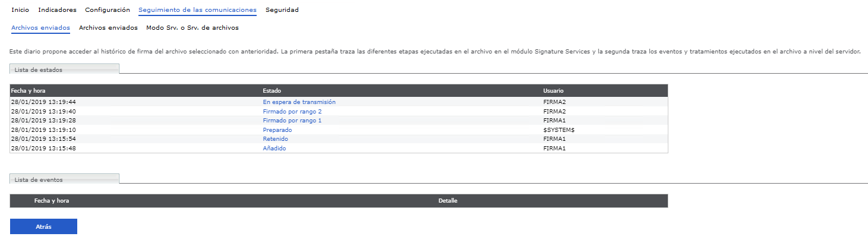Click the Usuario column header
This screenshot has width=868, height=249.
553,91
